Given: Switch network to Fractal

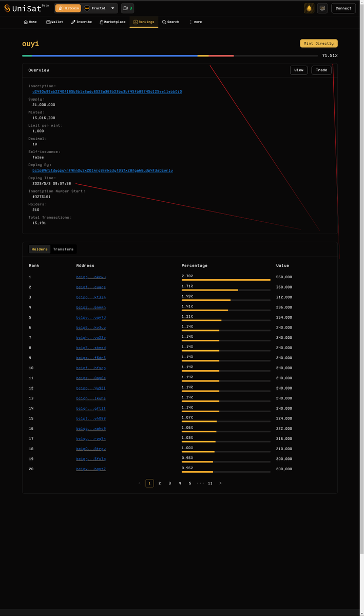Looking at the screenshot, I should [95, 8].
